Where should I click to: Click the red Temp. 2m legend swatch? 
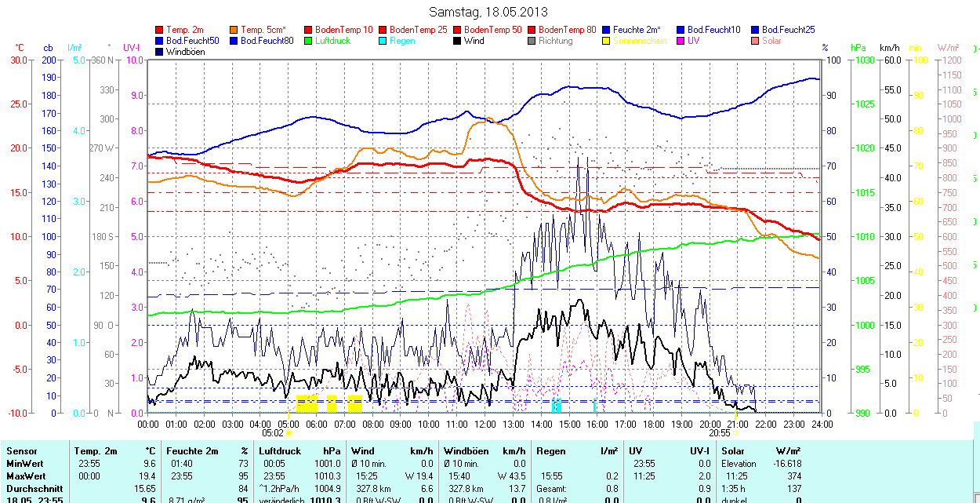[x=160, y=30]
